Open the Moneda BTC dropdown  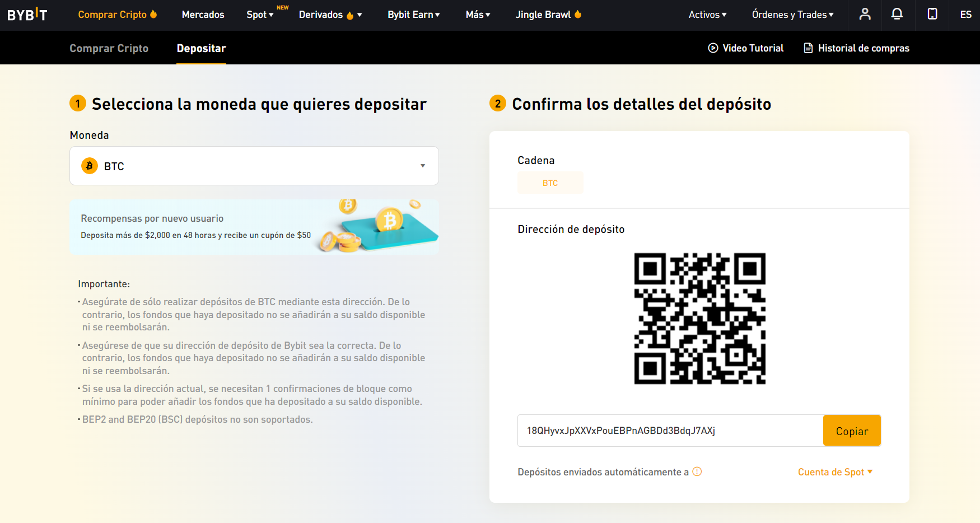click(x=254, y=166)
